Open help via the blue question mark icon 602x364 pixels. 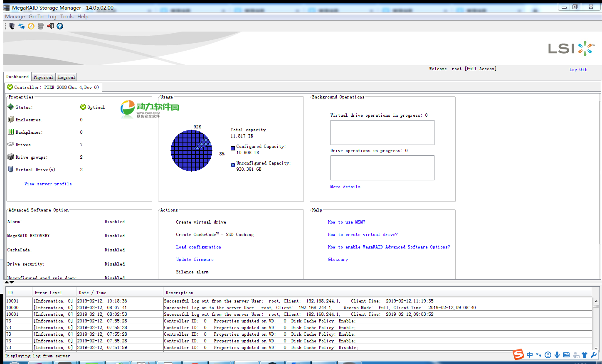click(x=60, y=26)
